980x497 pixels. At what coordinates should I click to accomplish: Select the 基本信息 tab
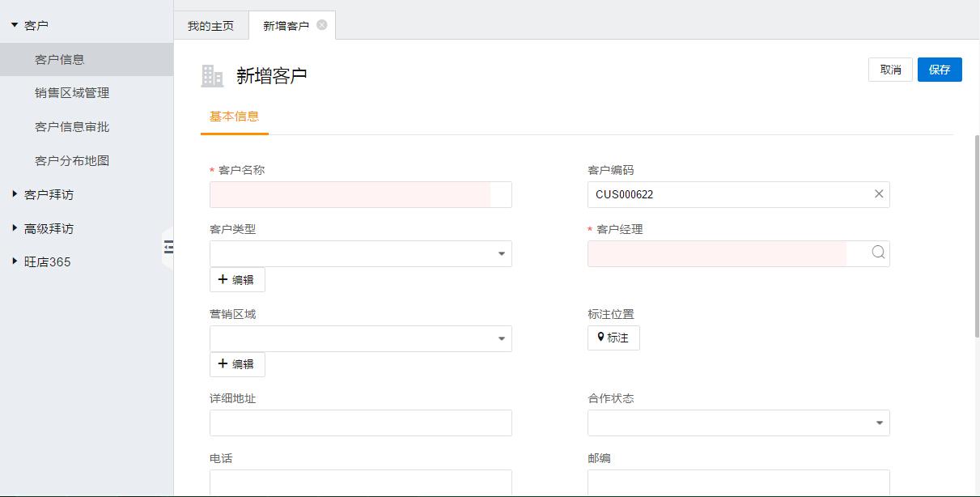pyautogui.click(x=234, y=117)
